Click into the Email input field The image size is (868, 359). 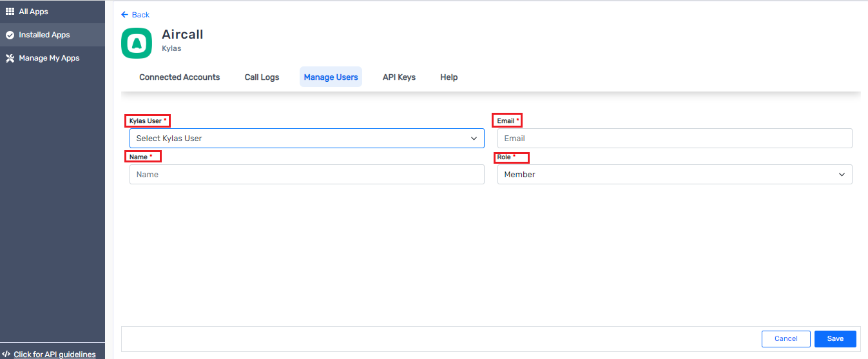[x=675, y=139]
